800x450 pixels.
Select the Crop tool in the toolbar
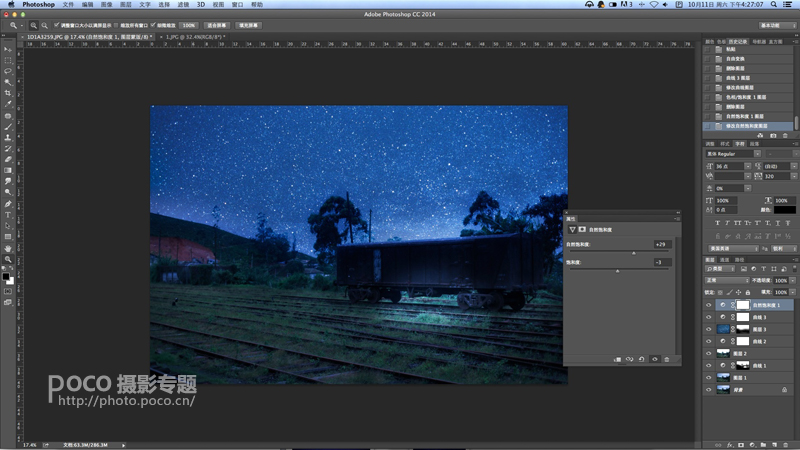[x=8, y=93]
